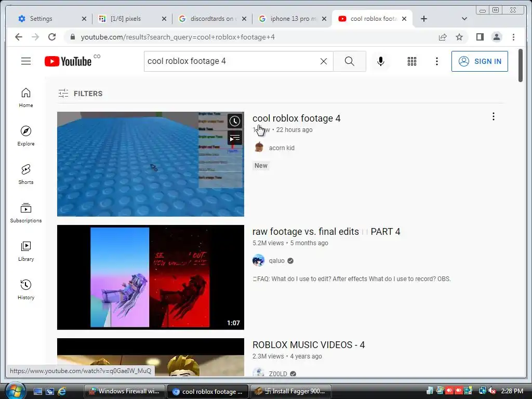Toggle the browser side panel

480,37
